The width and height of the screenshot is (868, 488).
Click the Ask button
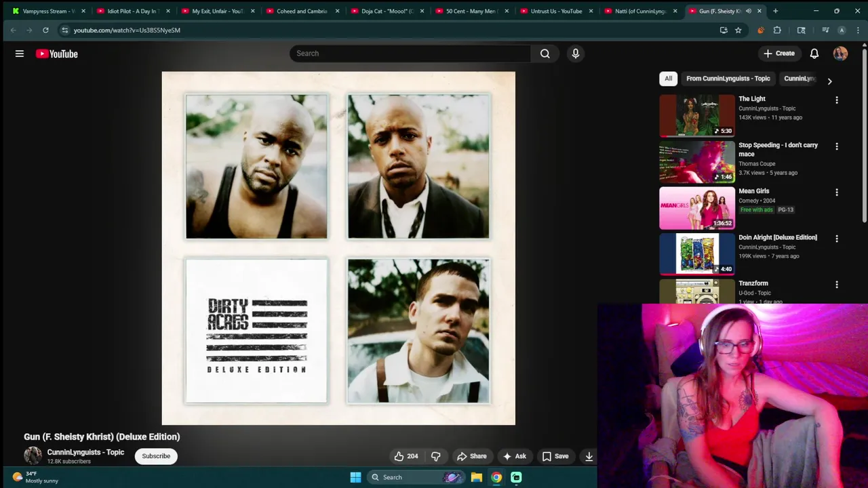tap(515, 456)
